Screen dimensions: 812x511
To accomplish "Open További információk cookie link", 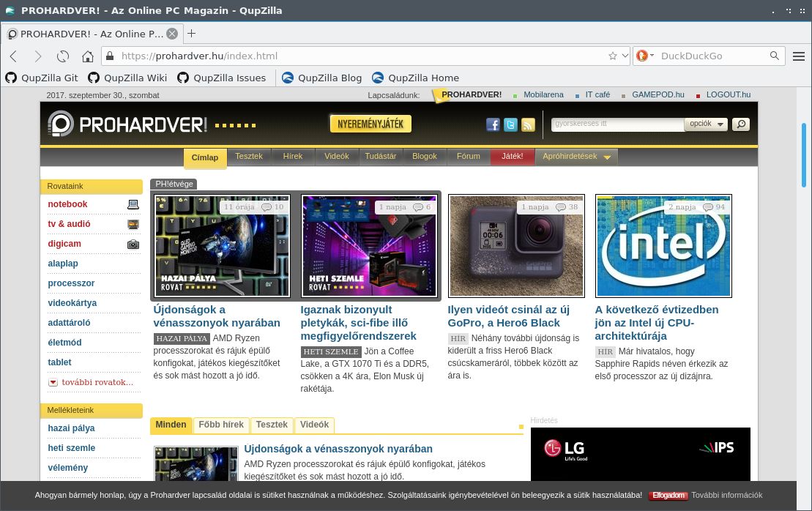I will (x=726, y=495).
